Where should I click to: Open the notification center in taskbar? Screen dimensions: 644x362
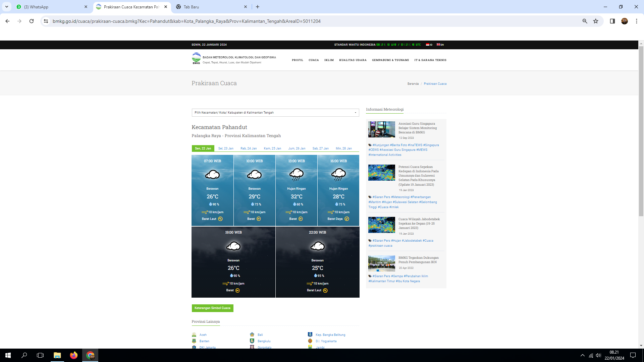tap(633, 355)
